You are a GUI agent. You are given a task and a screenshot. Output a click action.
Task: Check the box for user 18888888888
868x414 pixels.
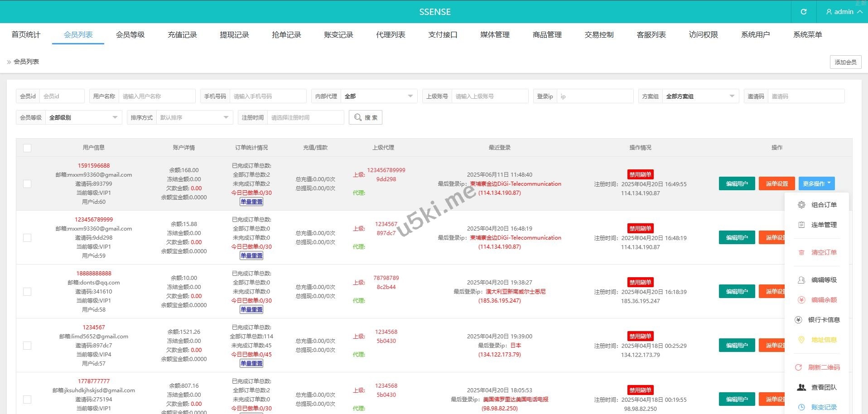(x=27, y=292)
